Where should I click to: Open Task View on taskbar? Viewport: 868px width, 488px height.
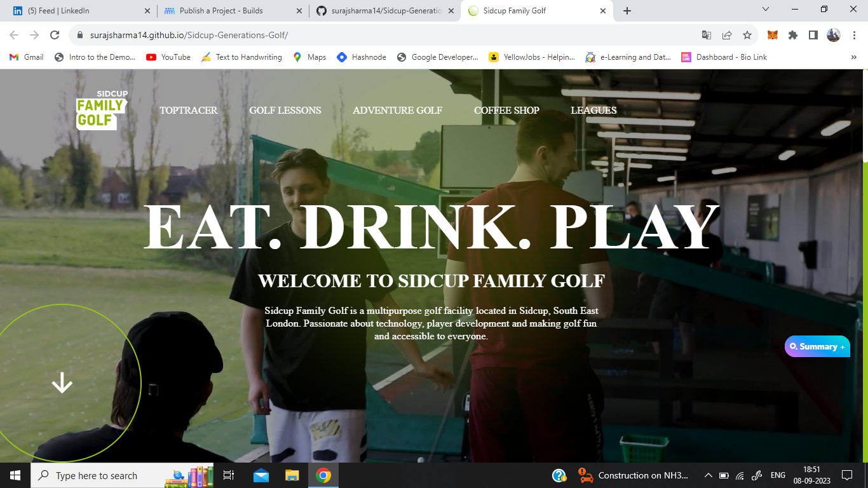point(229,475)
